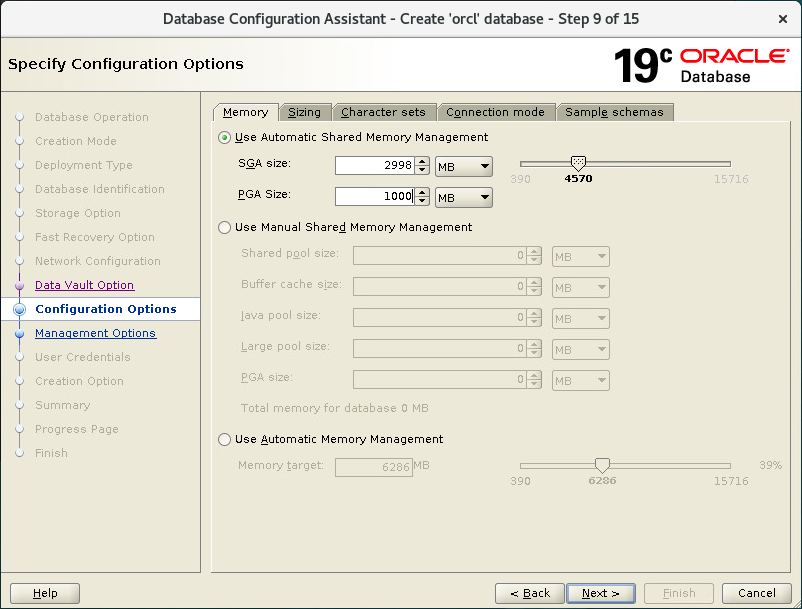This screenshot has height=609, width=802.
Task: Click the Java pool size field
Action: tap(440, 318)
